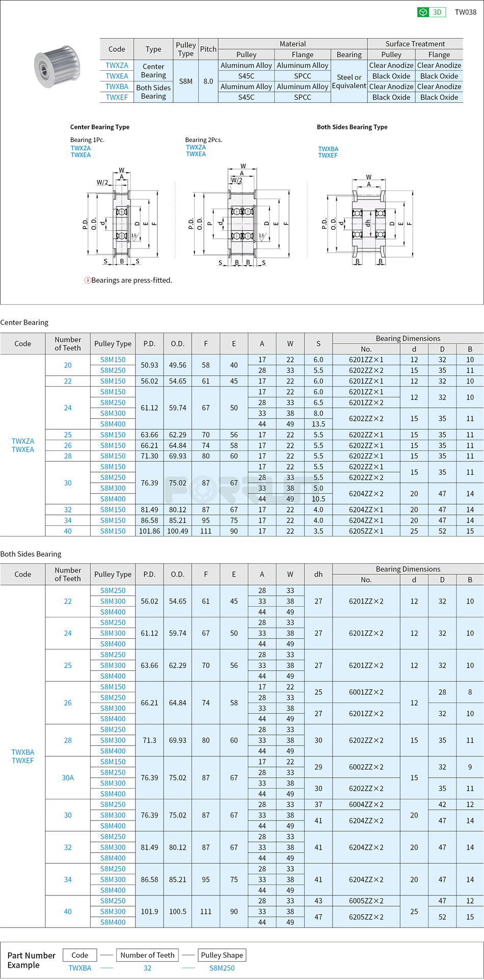Select 34 teeth in Both Sides Bearing table
Screen dimensions: 484x980
(68, 880)
